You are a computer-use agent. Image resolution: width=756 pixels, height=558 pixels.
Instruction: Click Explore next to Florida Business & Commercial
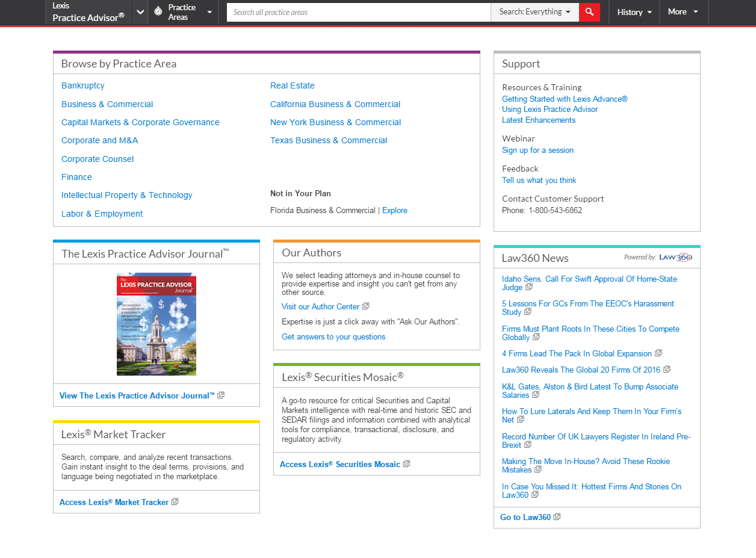pyautogui.click(x=395, y=210)
